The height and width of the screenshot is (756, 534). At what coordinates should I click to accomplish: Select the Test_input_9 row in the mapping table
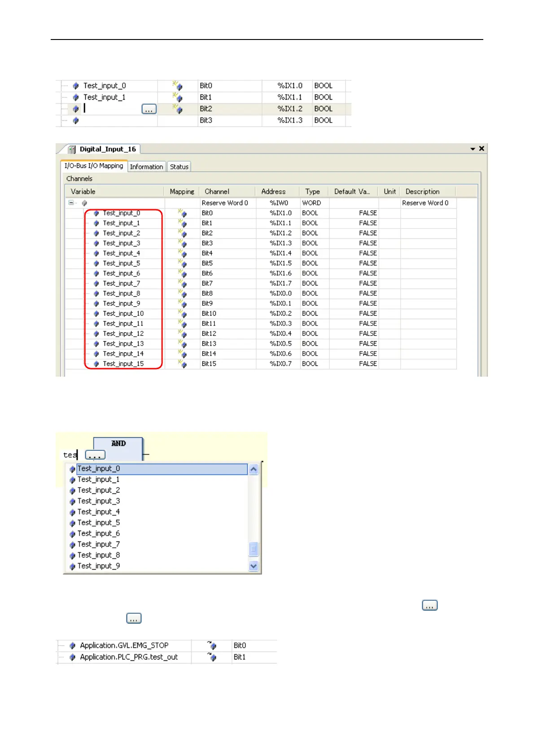tap(261, 303)
